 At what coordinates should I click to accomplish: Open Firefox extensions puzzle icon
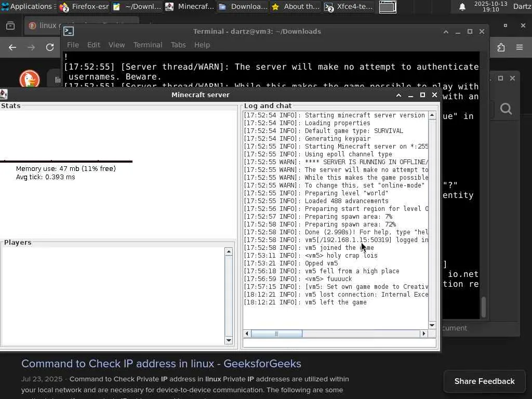[501, 47]
